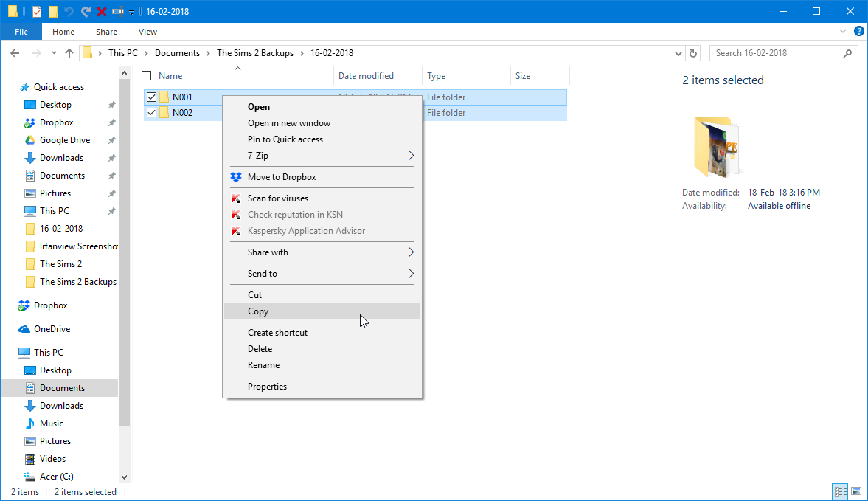Uncheck the N001 folder checkbox
The height and width of the screenshot is (501, 868).
[151, 97]
